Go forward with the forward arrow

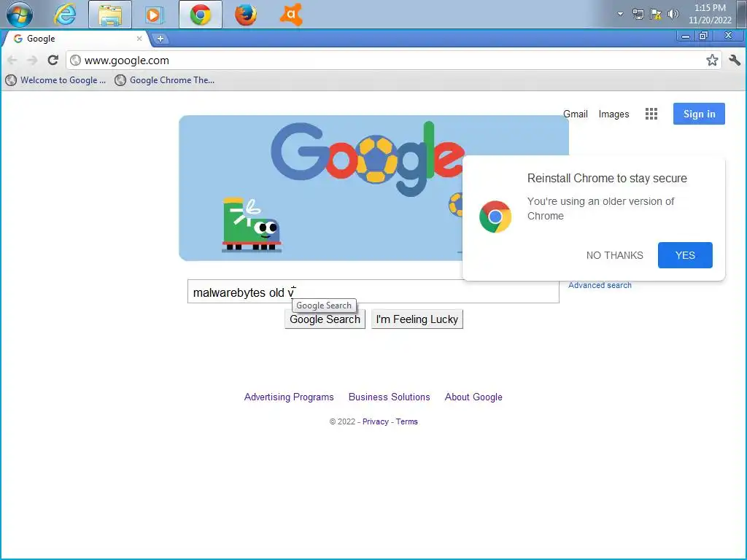click(32, 60)
